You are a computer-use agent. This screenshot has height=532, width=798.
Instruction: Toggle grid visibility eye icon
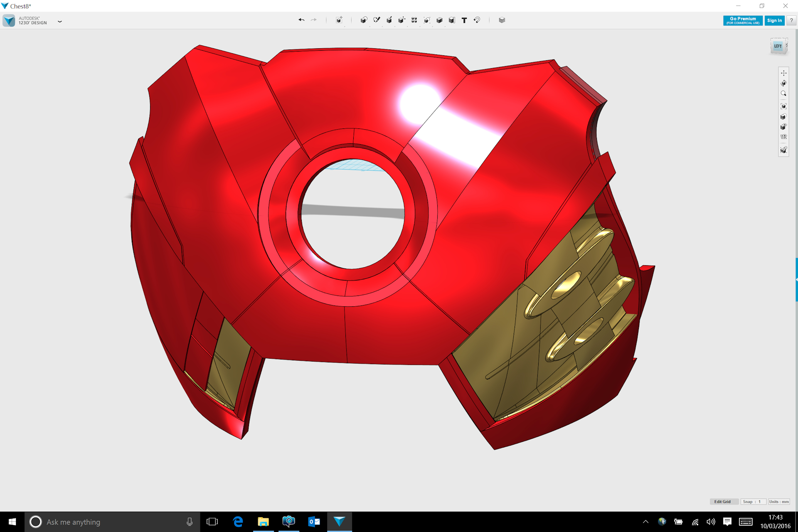tap(783, 137)
